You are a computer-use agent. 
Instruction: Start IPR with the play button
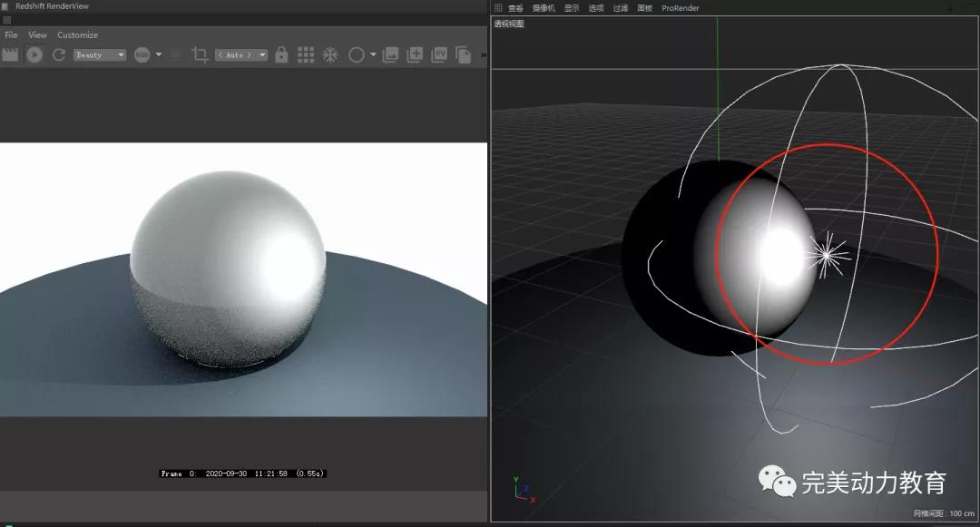click(34, 54)
